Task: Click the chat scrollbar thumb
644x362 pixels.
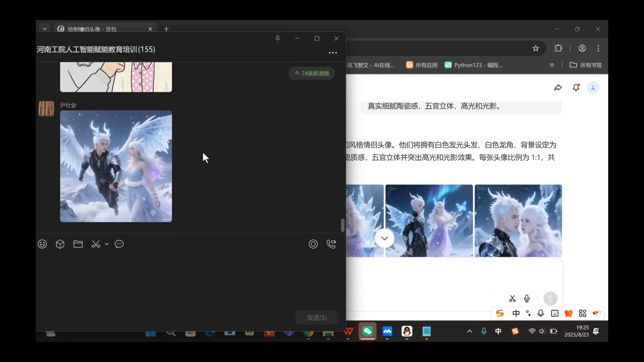Action: (343, 225)
